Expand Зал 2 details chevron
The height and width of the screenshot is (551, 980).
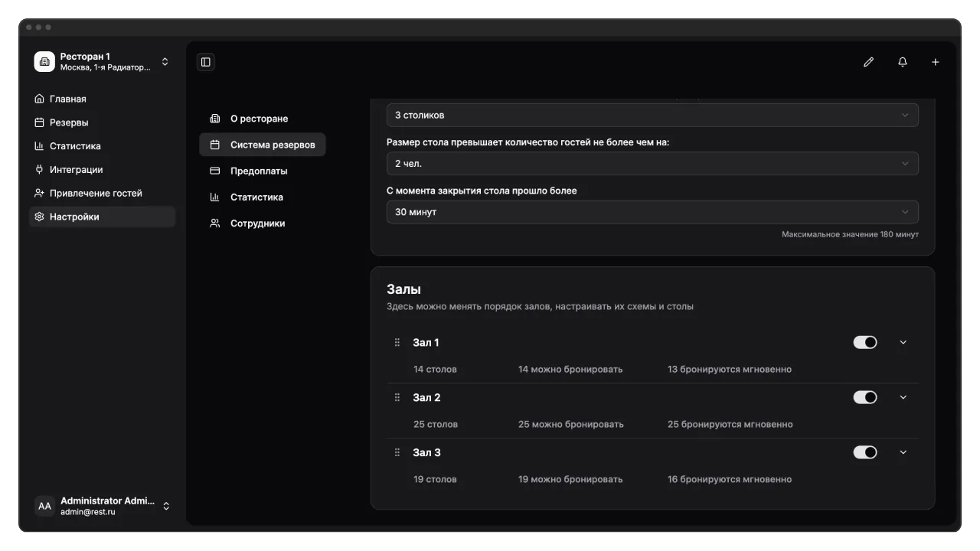(903, 397)
